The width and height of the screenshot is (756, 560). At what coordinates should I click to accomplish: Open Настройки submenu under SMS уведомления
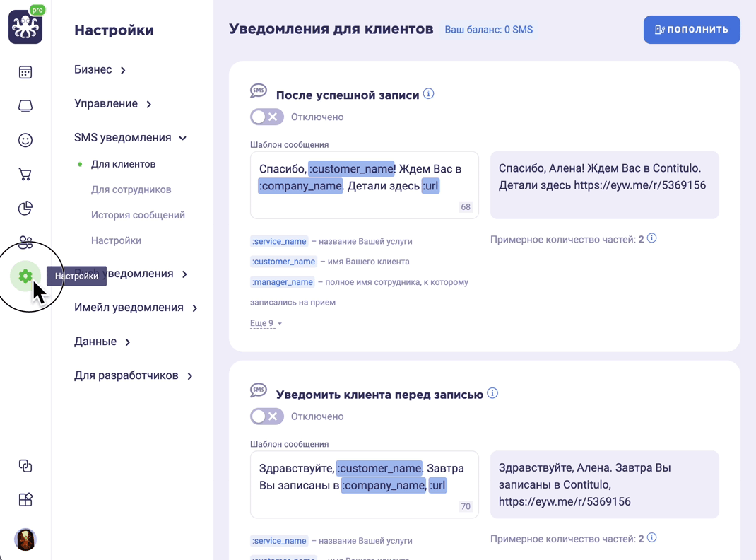pos(116,240)
